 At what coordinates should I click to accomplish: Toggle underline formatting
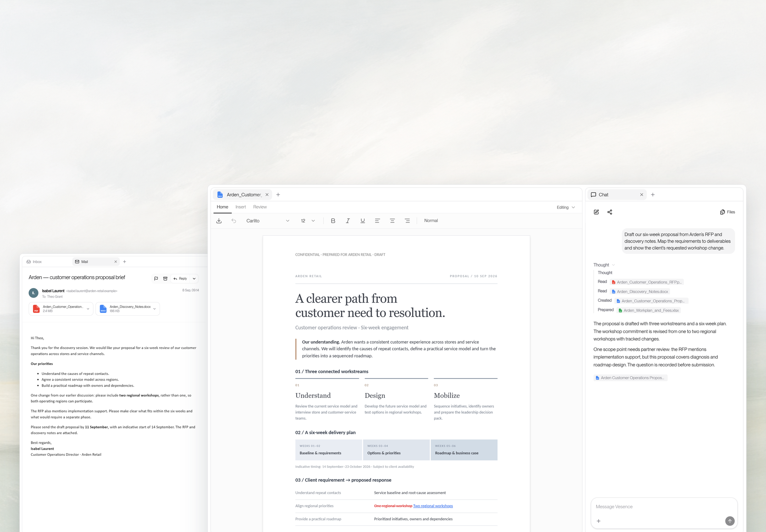pyautogui.click(x=362, y=221)
